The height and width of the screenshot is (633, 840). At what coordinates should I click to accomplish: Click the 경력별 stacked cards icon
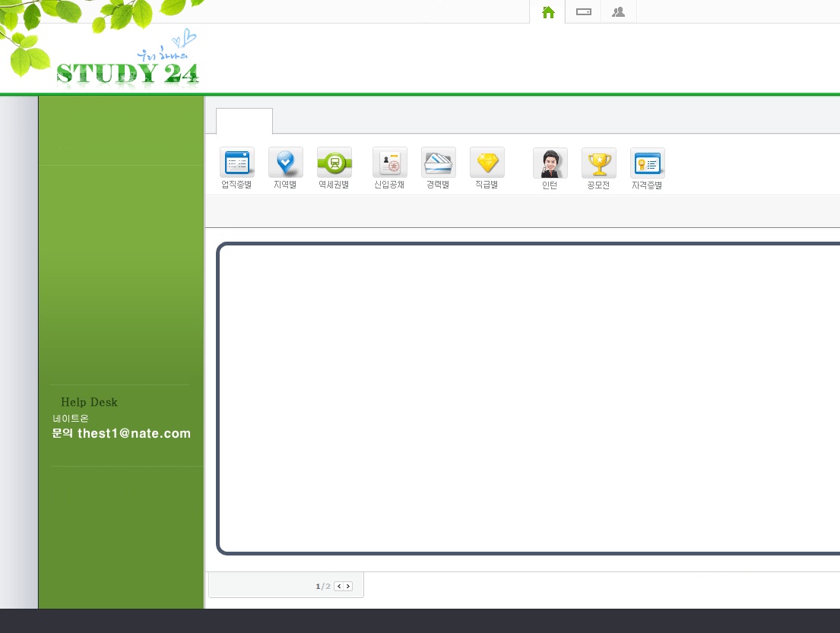[438, 162]
